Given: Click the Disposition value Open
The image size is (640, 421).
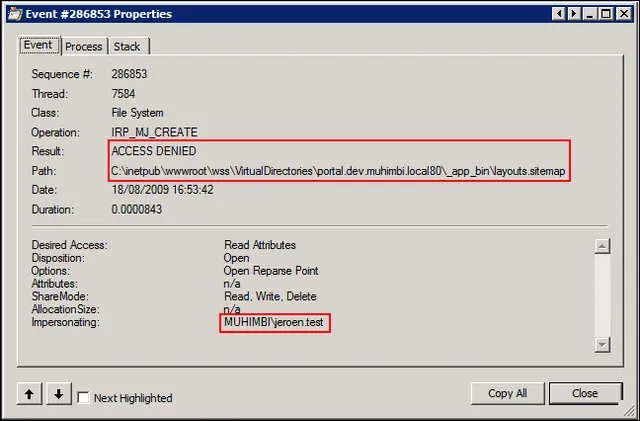Looking at the screenshot, I should [236, 258].
